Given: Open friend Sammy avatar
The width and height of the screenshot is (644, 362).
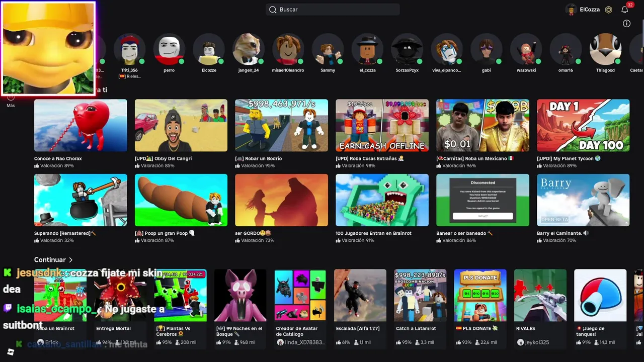Looking at the screenshot, I should coord(328,49).
